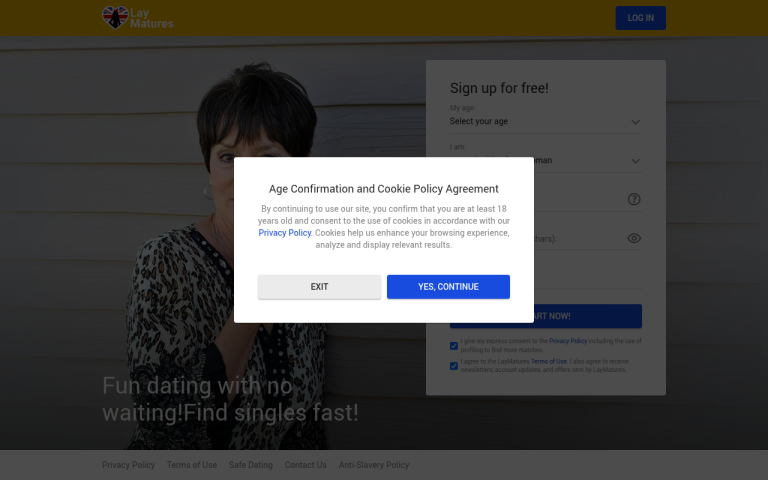Screen dimensions: 768x480
Task: Click the help question mark icon
Action: [x=634, y=199]
